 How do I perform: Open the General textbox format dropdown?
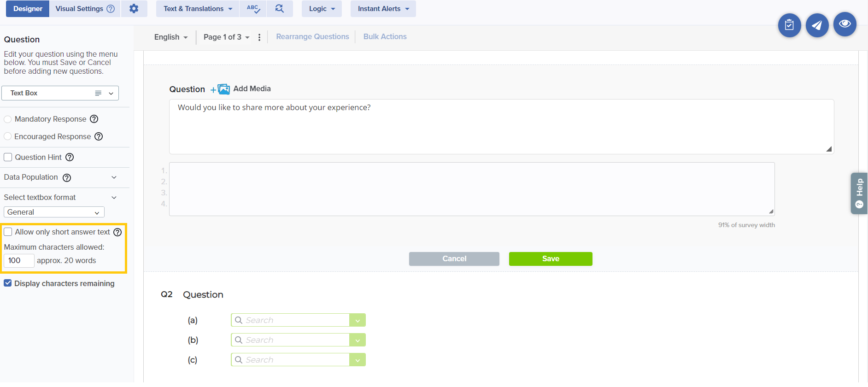click(x=54, y=212)
